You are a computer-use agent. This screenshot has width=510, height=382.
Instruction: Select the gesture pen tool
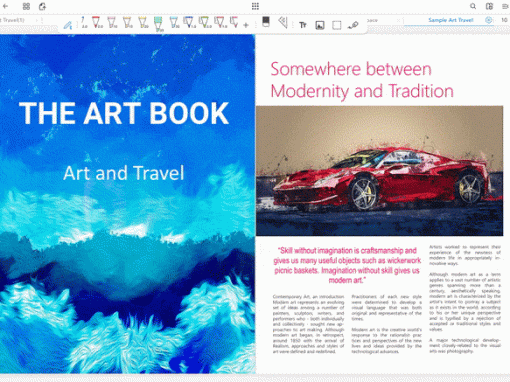pos(68,25)
